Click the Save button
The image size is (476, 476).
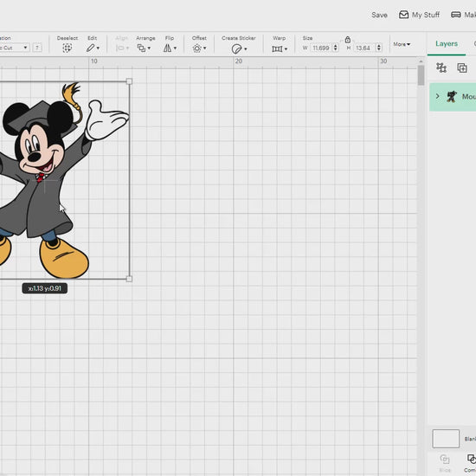point(379,15)
